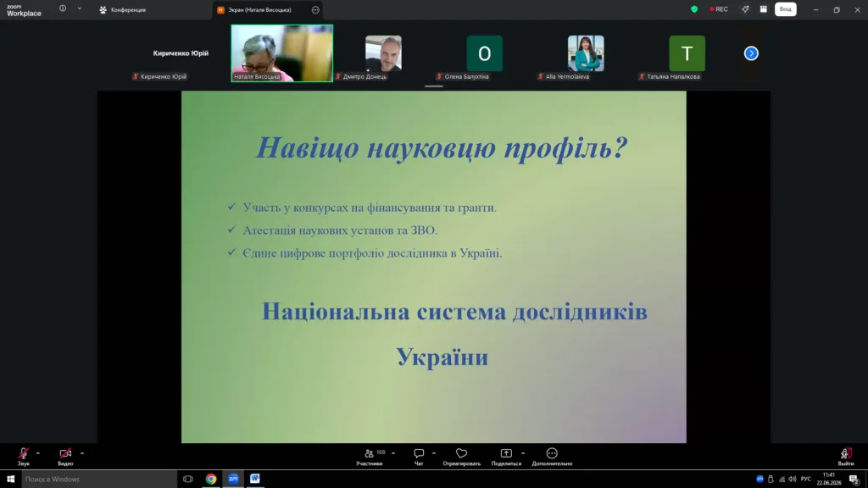Leave meeting via the Выйти icon
Viewport: 868px width, 488px height.
[x=845, y=457]
